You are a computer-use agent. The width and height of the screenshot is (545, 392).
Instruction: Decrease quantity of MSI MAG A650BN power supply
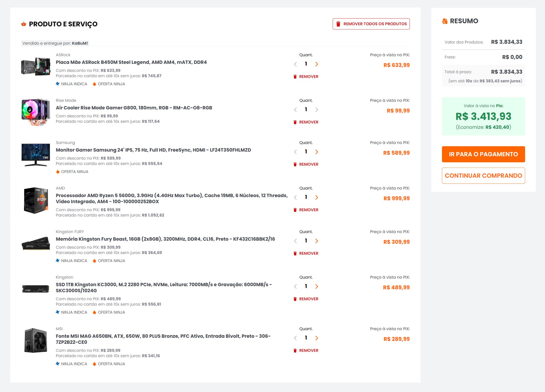coord(295,338)
